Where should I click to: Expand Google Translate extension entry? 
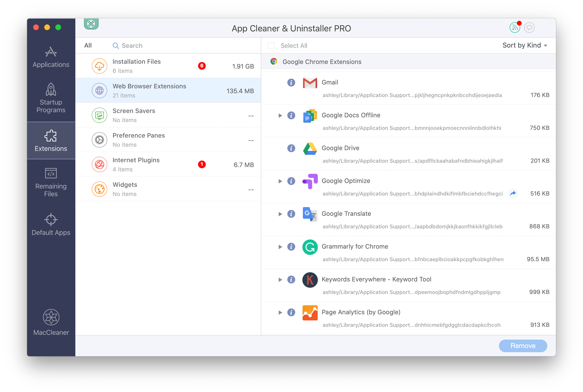tap(280, 213)
